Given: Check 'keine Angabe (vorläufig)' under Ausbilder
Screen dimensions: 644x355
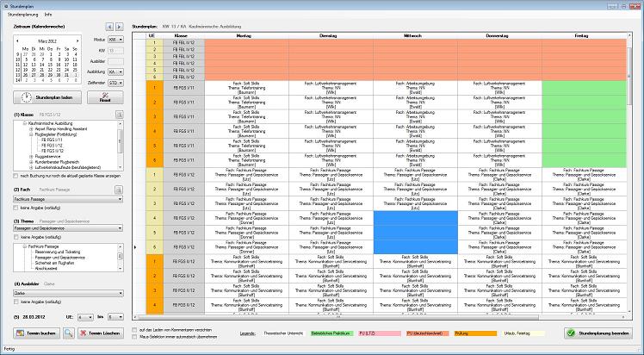Looking at the screenshot, I should [15, 302].
